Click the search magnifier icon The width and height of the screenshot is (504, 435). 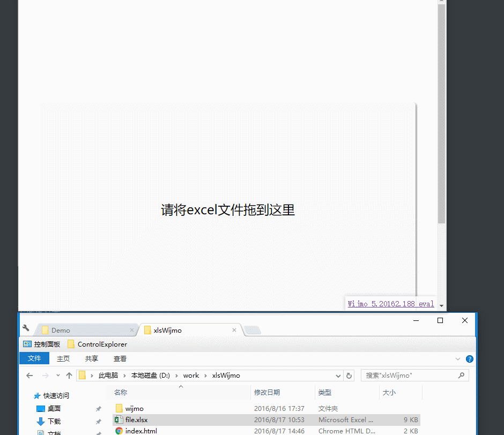click(461, 376)
